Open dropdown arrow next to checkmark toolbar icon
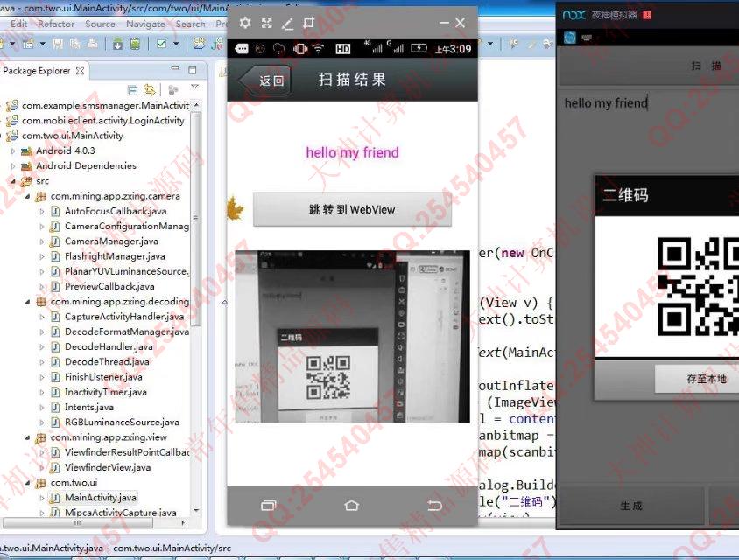 point(176,45)
